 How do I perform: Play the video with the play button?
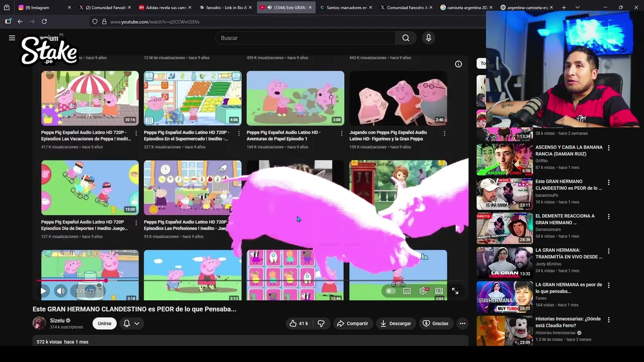pyautogui.click(x=43, y=291)
